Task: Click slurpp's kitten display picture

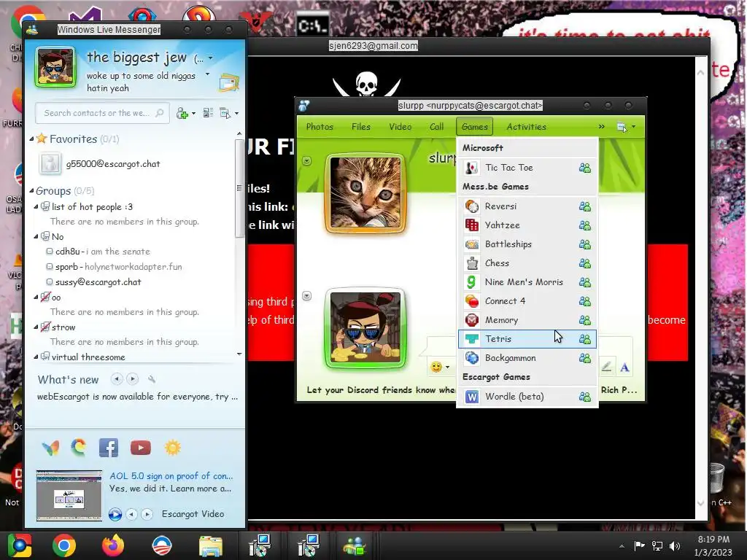Action: coord(365,192)
